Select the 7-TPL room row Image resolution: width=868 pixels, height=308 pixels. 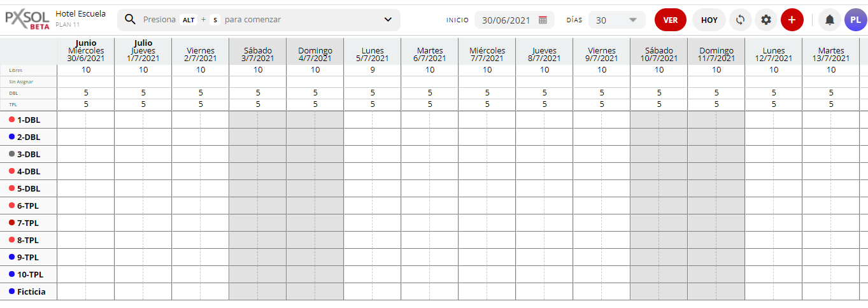click(x=29, y=223)
